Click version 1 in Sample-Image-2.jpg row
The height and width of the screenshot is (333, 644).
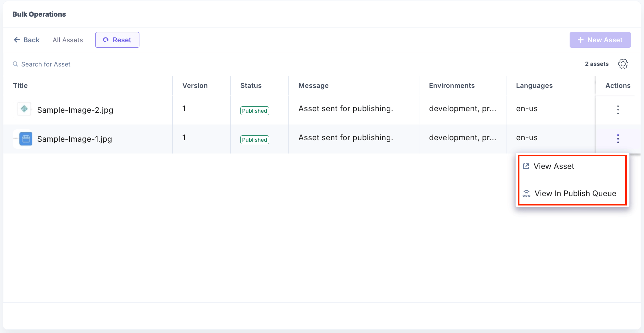click(x=184, y=108)
